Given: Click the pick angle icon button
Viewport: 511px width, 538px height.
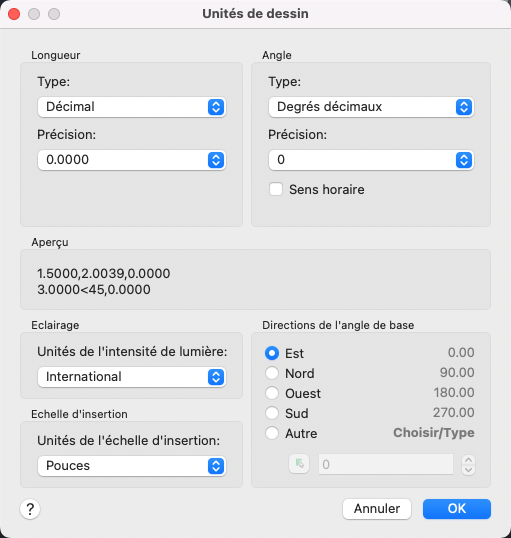Looking at the screenshot, I should pos(299,464).
